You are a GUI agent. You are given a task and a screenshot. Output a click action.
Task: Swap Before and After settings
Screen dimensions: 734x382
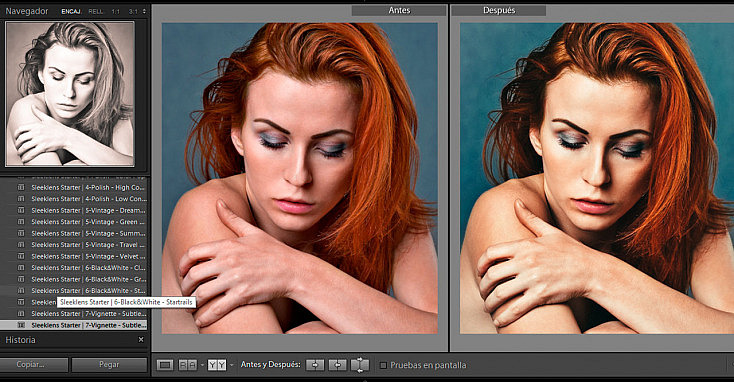coord(360,365)
